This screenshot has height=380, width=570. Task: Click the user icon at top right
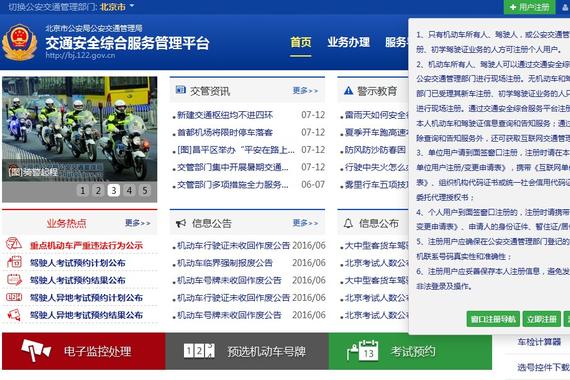566,7
